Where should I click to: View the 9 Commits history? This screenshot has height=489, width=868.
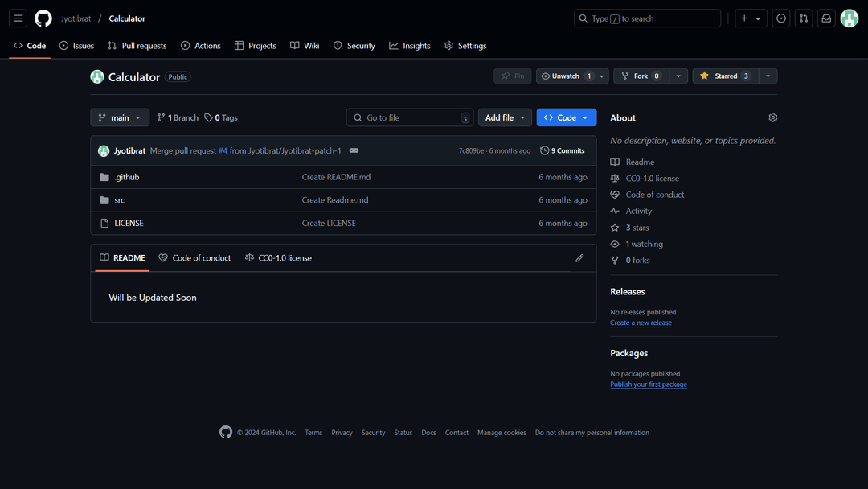(x=563, y=150)
